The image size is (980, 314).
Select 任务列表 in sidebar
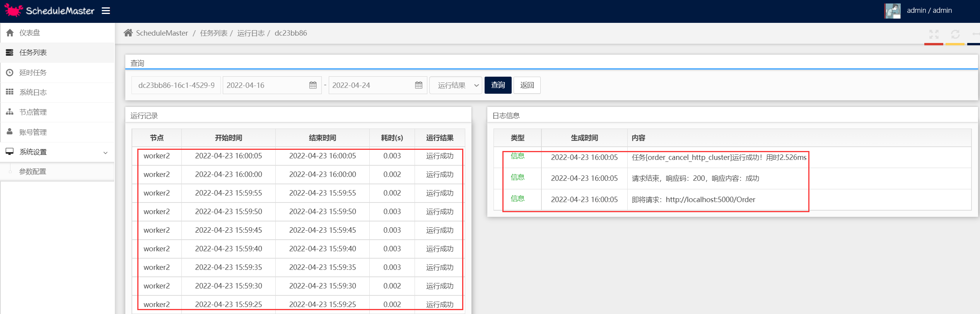point(58,52)
